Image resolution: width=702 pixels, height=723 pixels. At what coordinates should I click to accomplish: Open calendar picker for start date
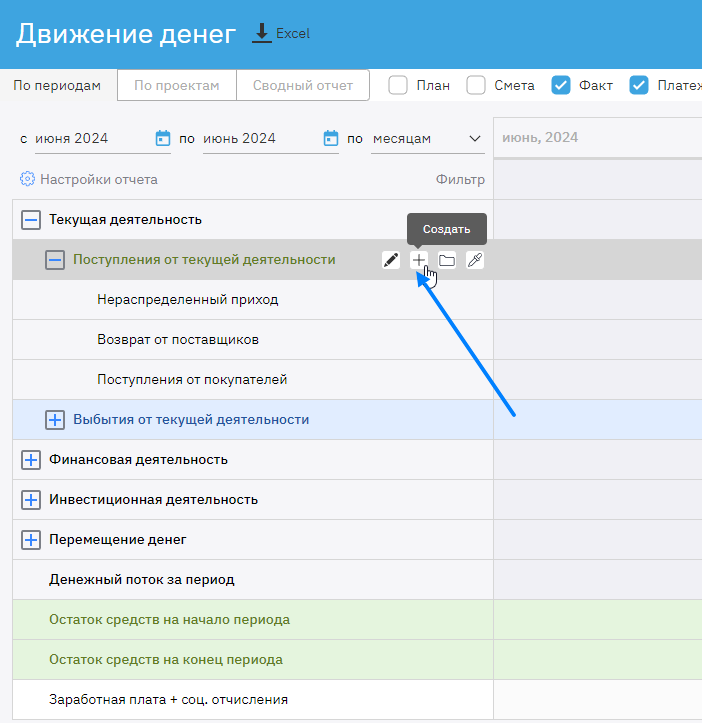coord(163,138)
